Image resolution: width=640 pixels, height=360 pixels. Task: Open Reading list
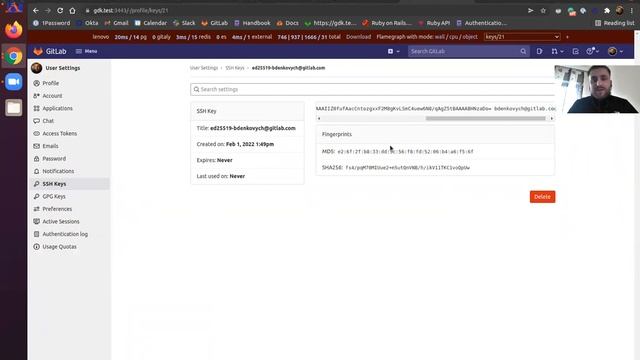click(x=615, y=23)
